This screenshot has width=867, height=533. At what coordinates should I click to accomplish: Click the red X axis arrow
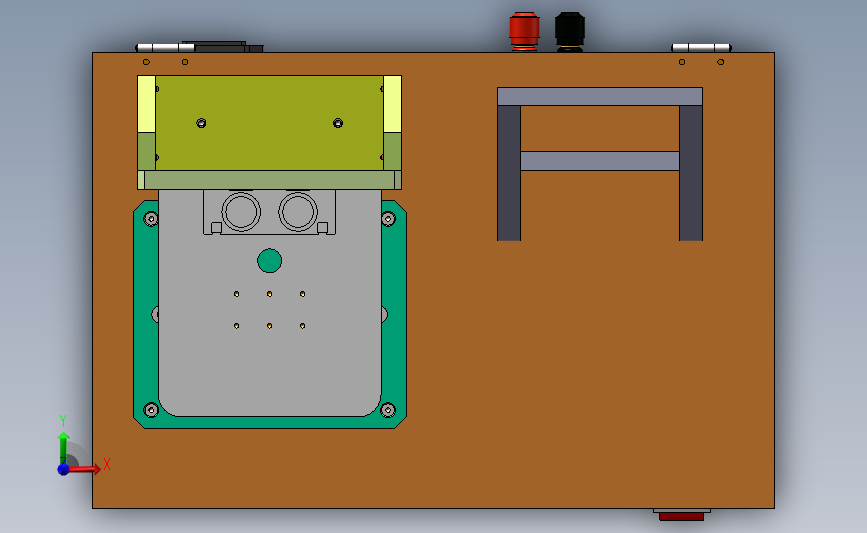click(85, 469)
